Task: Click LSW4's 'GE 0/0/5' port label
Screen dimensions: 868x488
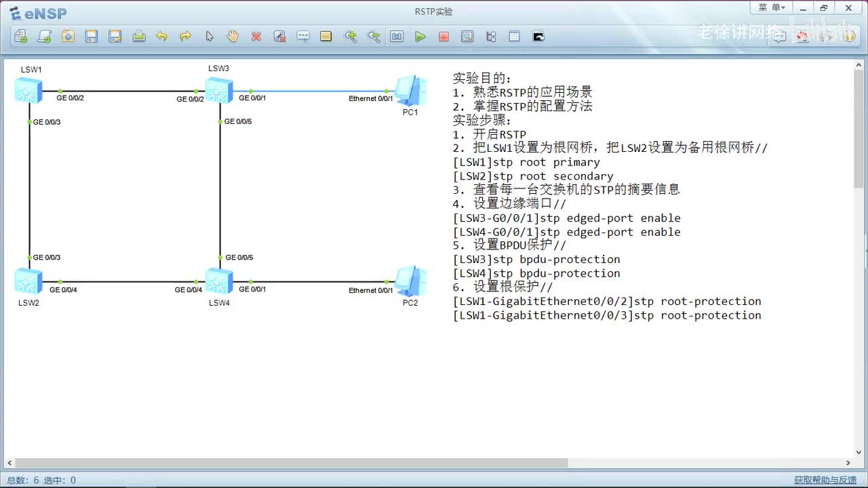Action: pos(239,258)
